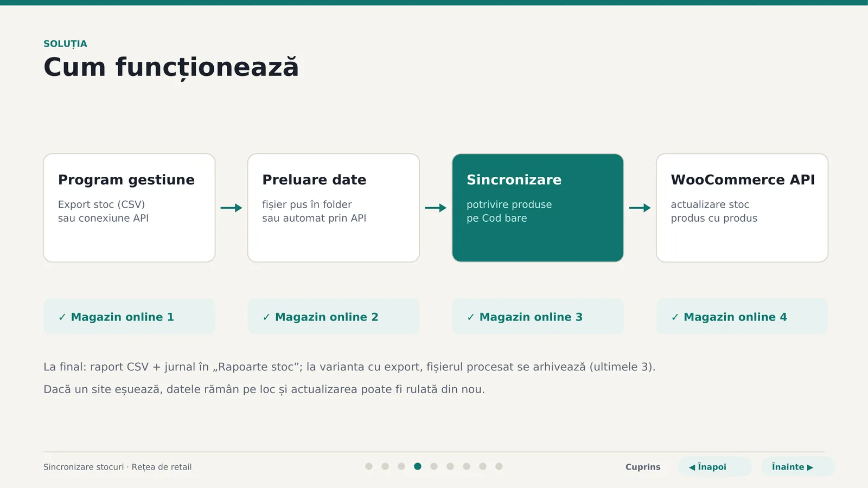Screen dimensions: 868x488
Task: Go to fifth pagination dot
Action: 434,466
